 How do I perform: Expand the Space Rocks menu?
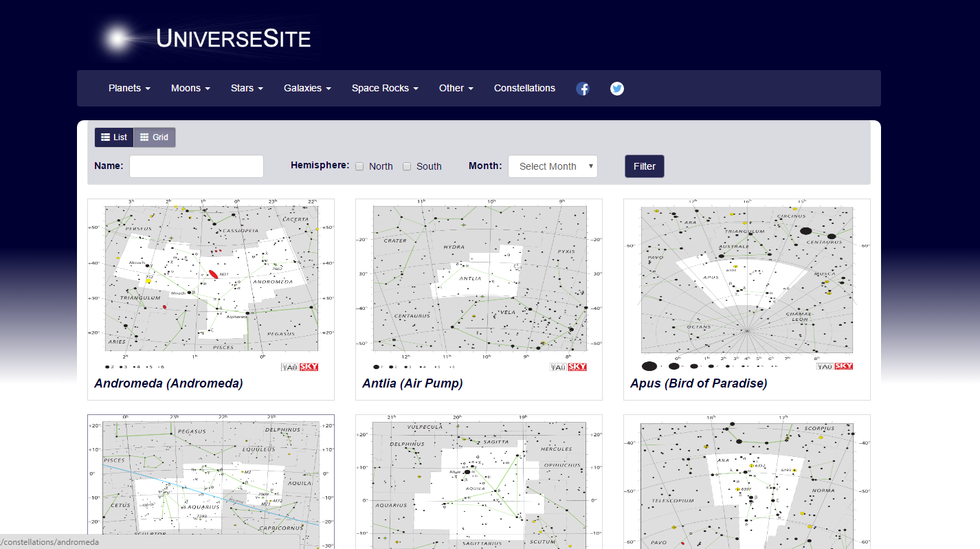point(384,88)
